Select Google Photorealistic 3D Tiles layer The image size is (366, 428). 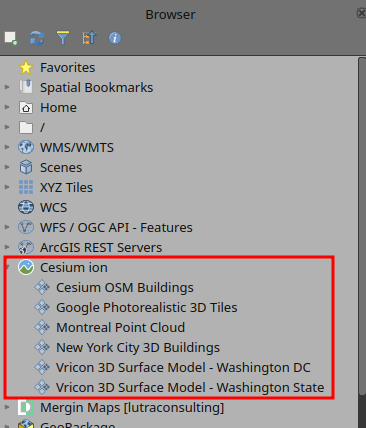[x=147, y=308]
